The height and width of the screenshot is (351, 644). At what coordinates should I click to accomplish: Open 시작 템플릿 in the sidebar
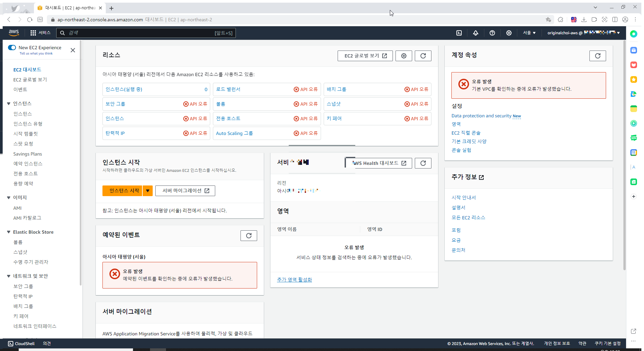tap(26, 134)
